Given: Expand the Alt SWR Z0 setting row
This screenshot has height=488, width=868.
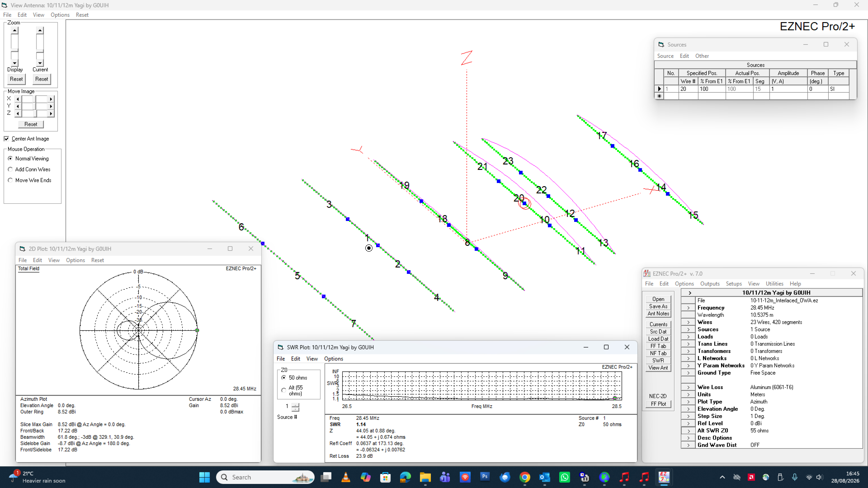Looking at the screenshot, I should [688, 431].
